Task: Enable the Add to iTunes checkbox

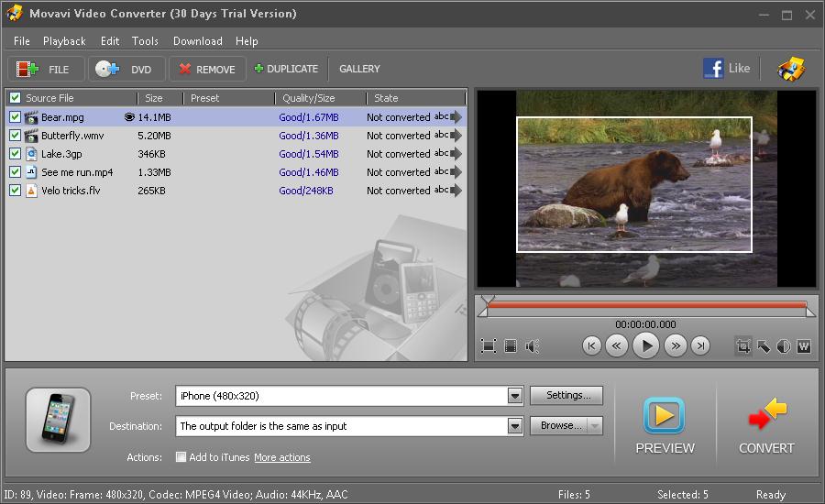Action: tap(181, 456)
